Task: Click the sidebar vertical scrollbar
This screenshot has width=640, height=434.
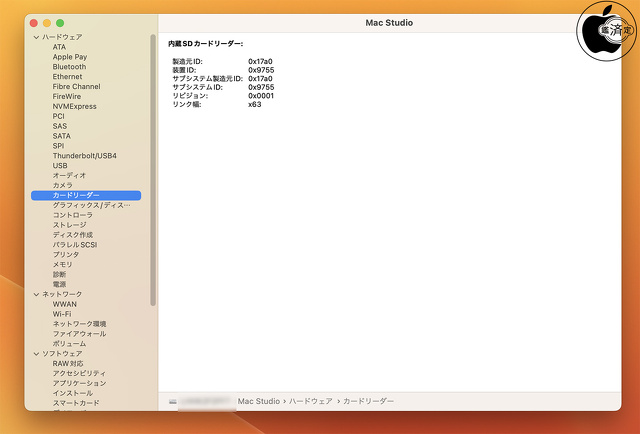Action: (153, 170)
